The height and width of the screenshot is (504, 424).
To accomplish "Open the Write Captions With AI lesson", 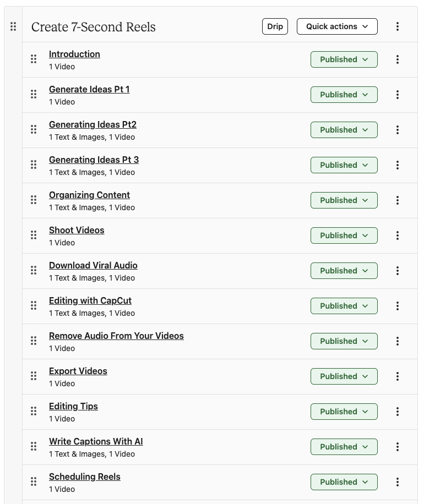I will tap(96, 441).
